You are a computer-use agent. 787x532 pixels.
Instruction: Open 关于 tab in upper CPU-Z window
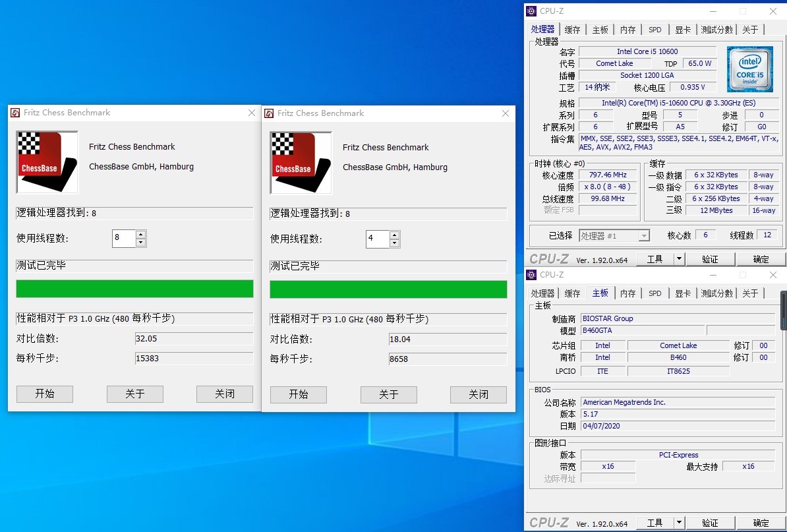[750, 30]
